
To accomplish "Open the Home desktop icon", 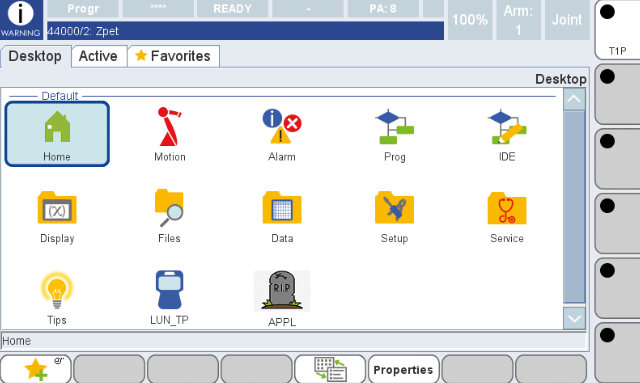I will pyautogui.click(x=57, y=134).
